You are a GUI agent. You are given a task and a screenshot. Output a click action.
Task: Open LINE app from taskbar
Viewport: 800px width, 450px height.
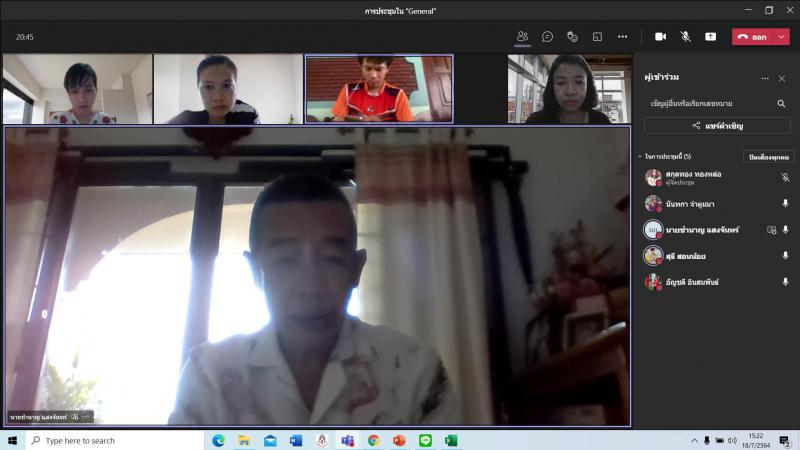click(x=425, y=440)
